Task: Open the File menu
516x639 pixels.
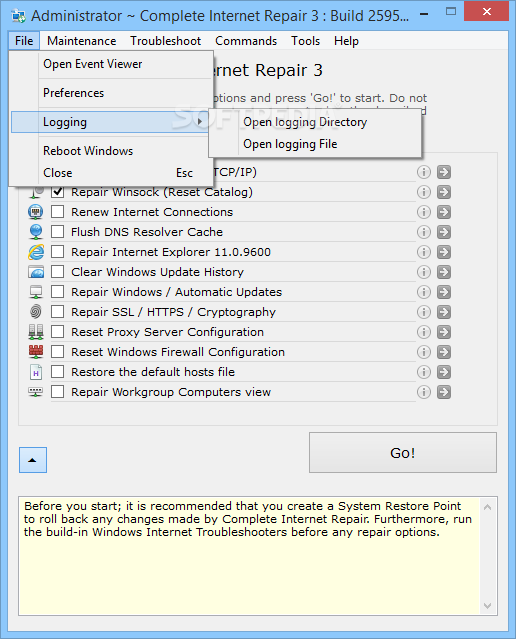Action: tap(24, 41)
